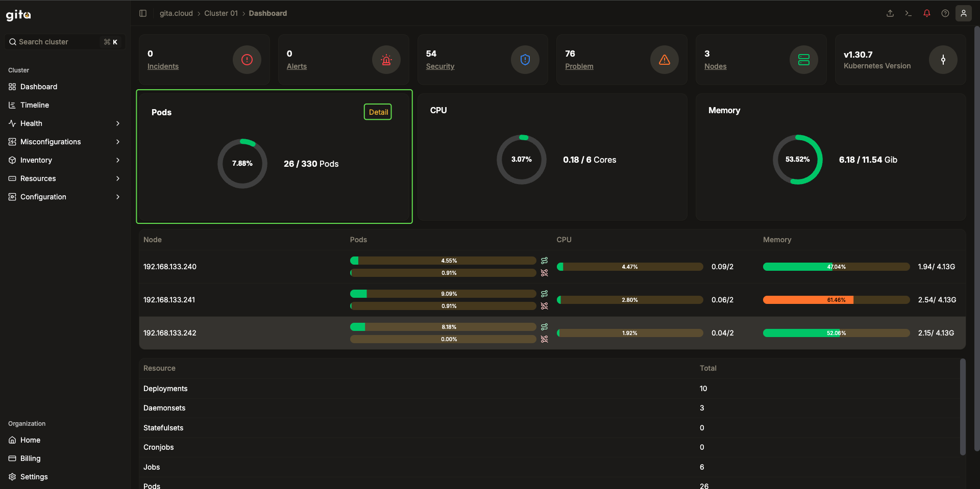Toggle the sidebar panel icon
The width and height of the screenshot is (980, 489).
coord(143,13)
